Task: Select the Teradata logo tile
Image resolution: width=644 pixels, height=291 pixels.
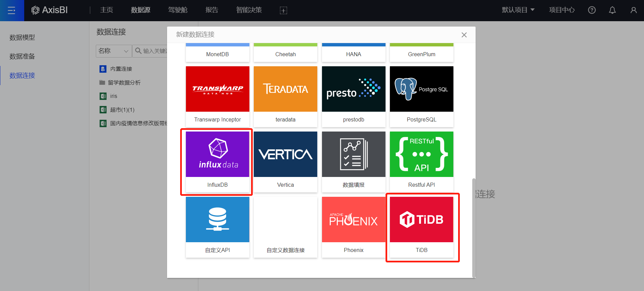Action: click(285, 89)
